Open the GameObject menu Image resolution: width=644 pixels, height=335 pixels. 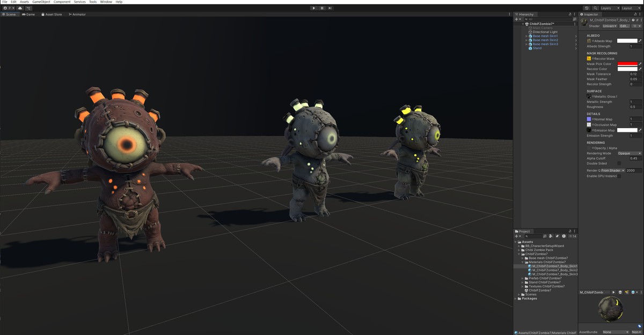[x=41, y=2]
